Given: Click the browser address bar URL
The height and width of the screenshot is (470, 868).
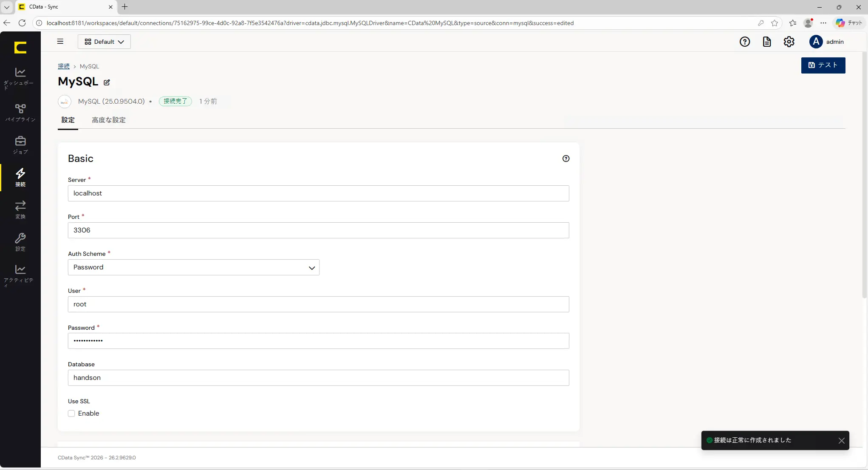Looking at the screenshot, I should 310,23.
